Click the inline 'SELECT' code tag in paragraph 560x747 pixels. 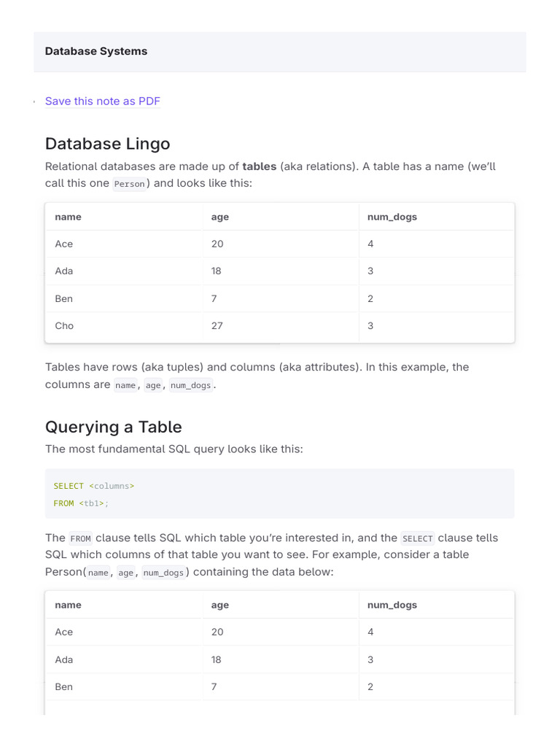coord(417,539)
